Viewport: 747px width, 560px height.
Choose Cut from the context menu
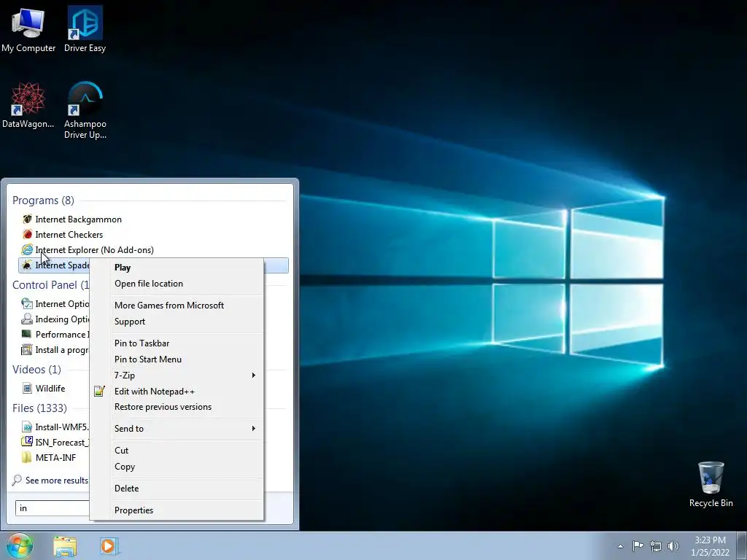[x=177, y=451]
